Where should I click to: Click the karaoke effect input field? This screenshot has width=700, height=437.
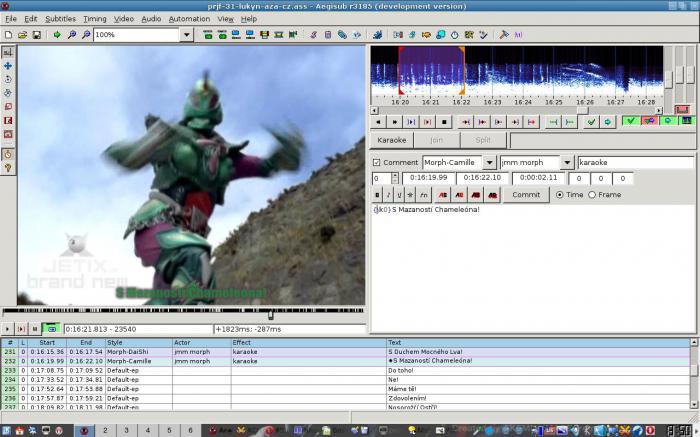(x=636, y=162)
